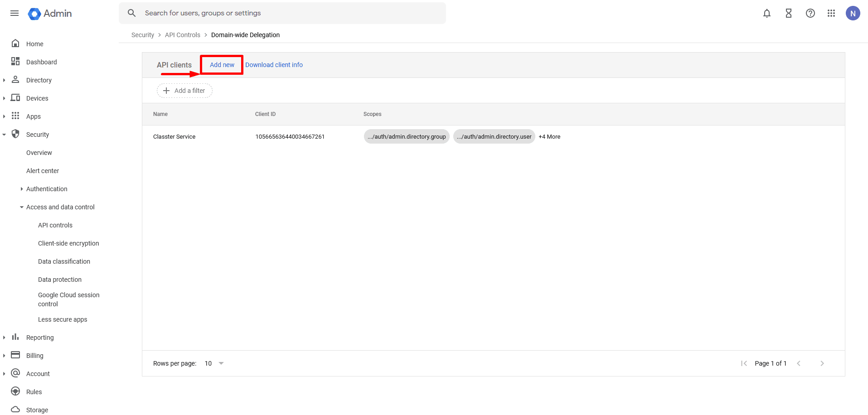Click the Devices icon in sidebar
Image resolution: width=868 pixels, height=415 pixels.
click(15, 98)
